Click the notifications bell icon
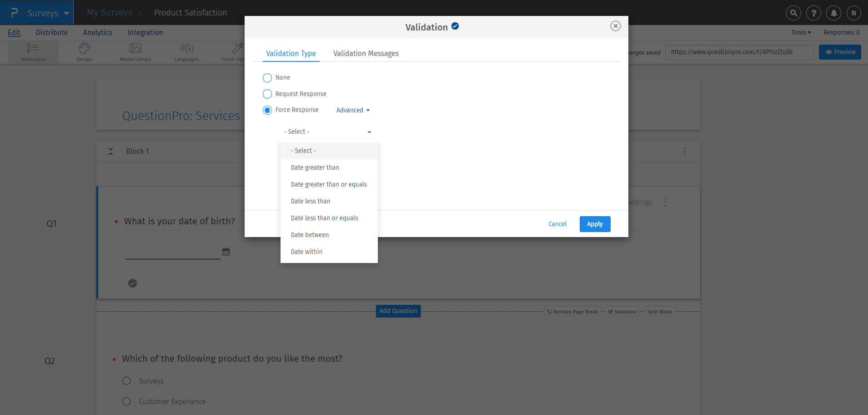The height and width of the screenshot is (415, 868). [833, 12]
